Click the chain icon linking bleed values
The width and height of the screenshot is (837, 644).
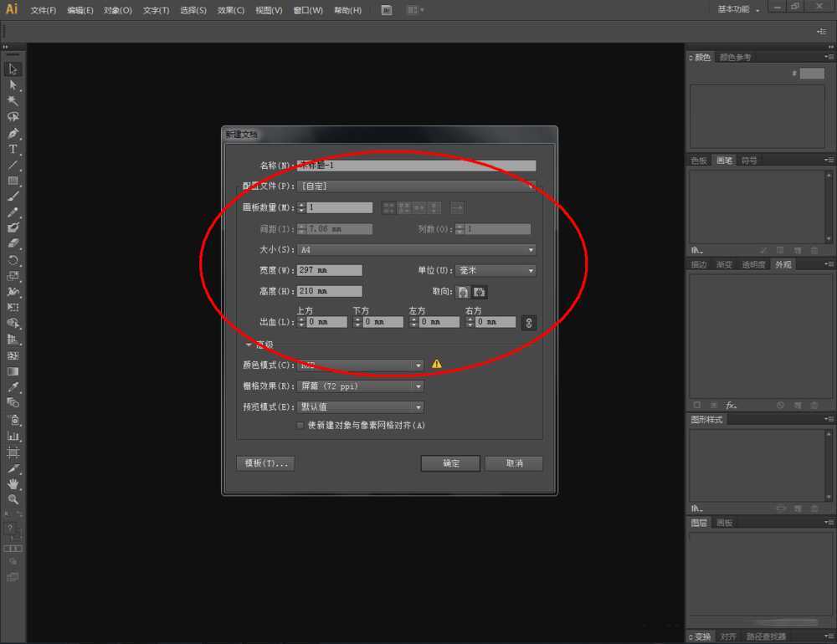[528, 321]
